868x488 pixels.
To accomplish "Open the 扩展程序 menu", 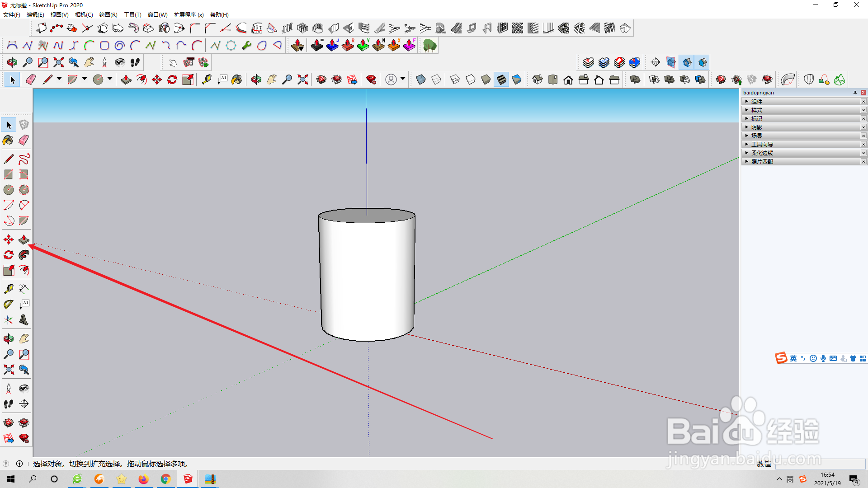I will pos(189,14).
